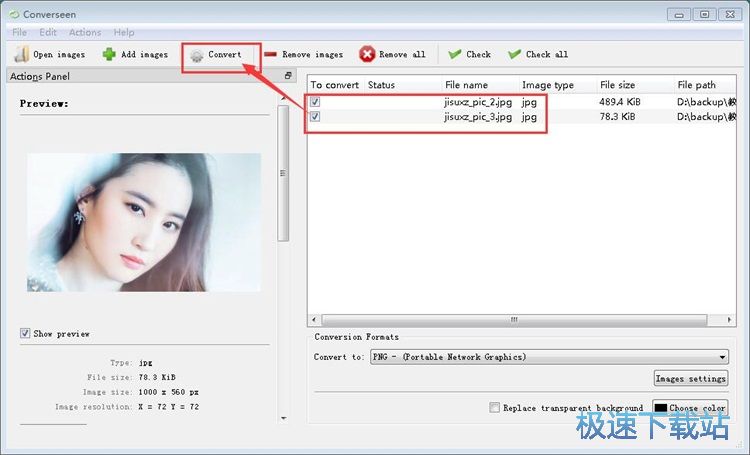Click the Actions Panel title
This screenshot has height=455, width=750.
(40, 76)
